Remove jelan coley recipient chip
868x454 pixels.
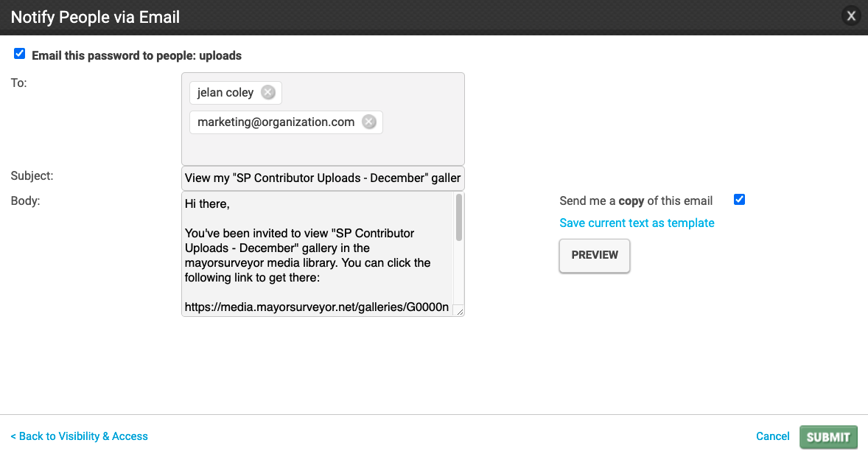268,92
